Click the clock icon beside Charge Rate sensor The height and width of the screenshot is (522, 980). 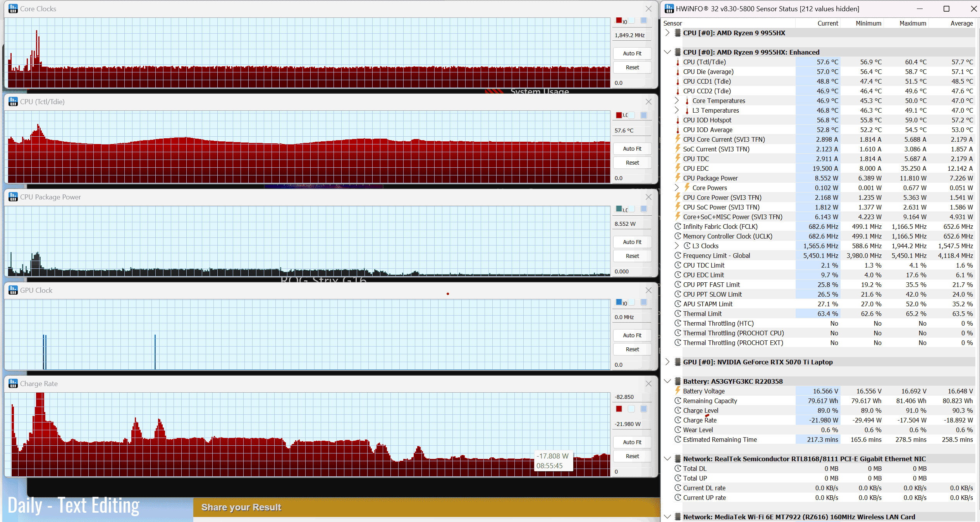(678, 420)
